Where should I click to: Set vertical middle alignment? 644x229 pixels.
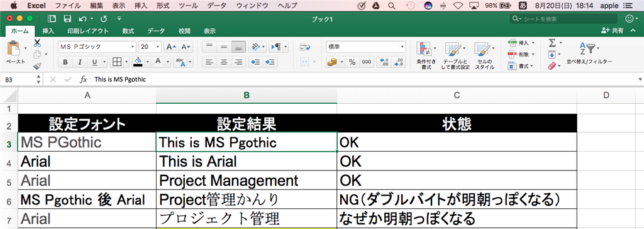(224, 47)
